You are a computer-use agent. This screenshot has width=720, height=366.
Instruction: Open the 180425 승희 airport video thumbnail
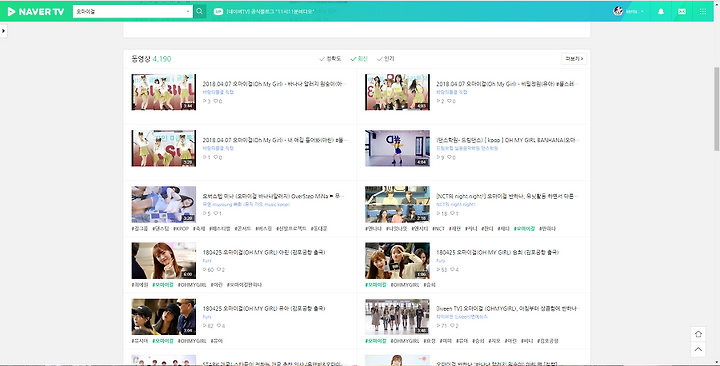(397, 260)
